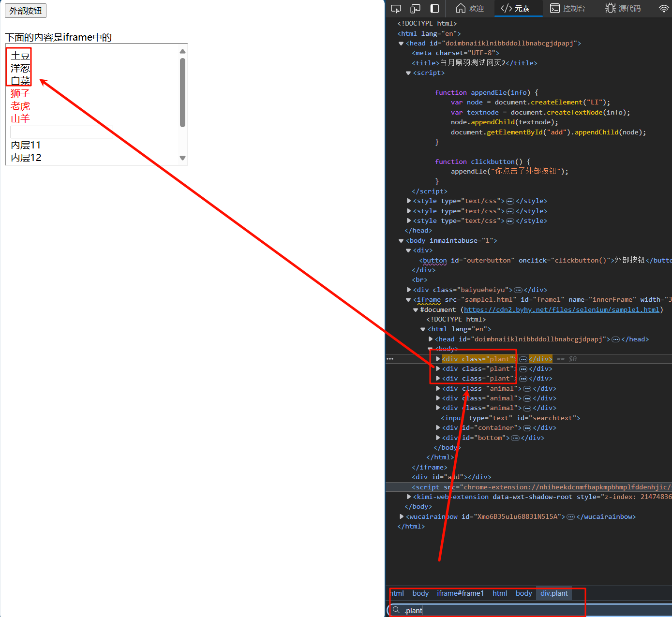The image size is (672, 617).
Task: Toggle device emulation icon in DevTools
Action: 415,8
